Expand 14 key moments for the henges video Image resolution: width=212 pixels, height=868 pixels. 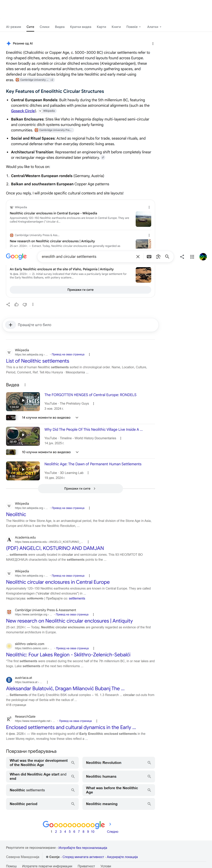click(x=77, y=417)
